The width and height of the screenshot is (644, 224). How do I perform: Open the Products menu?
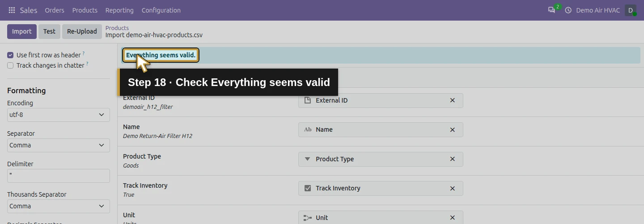(x=85, y=10)
